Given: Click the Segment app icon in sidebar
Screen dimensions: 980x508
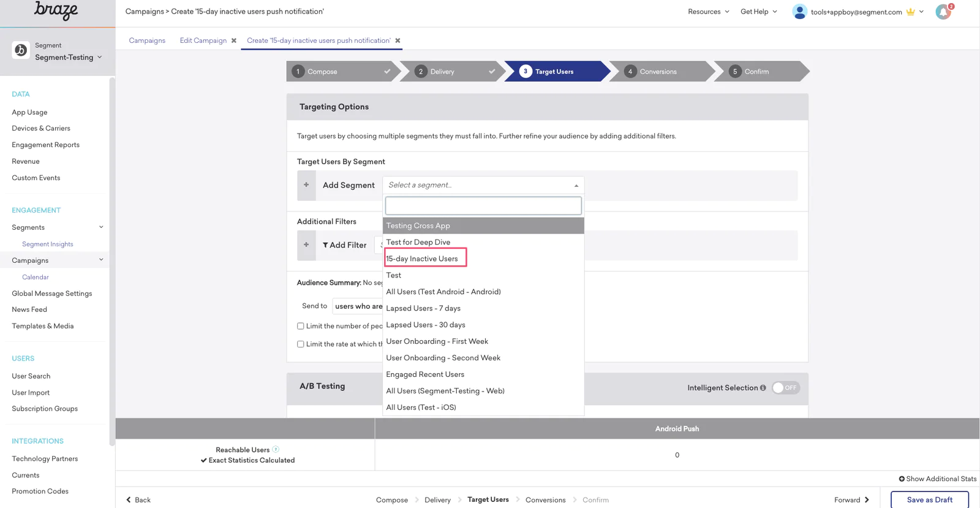Looking at the screenshot, I should (x=21, y=50).
